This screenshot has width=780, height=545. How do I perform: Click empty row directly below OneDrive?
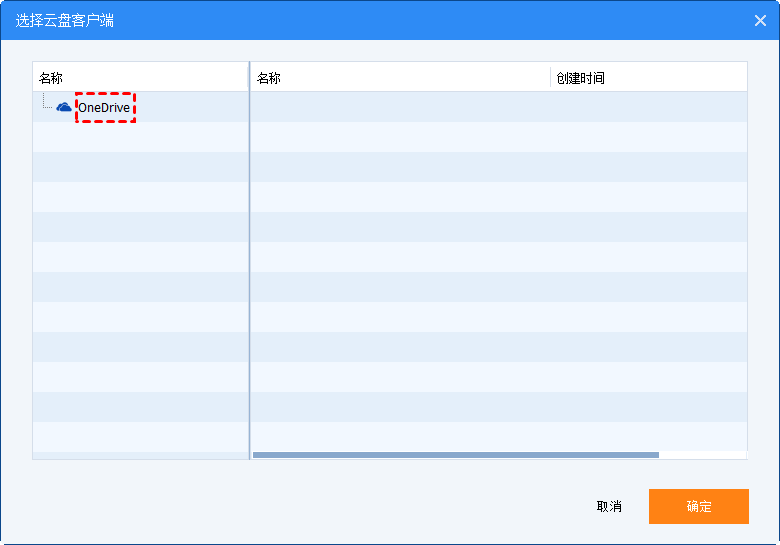[x=140, y=137]
